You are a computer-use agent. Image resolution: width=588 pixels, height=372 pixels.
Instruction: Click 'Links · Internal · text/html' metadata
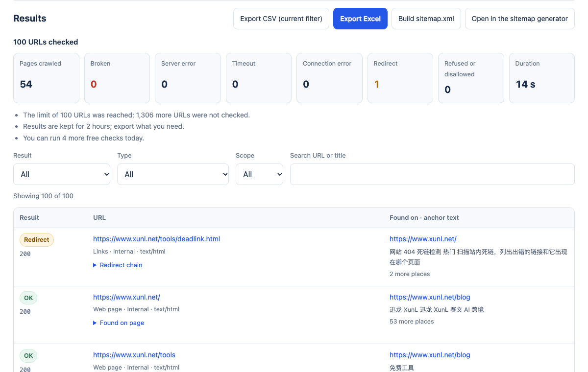pos(129,251)
